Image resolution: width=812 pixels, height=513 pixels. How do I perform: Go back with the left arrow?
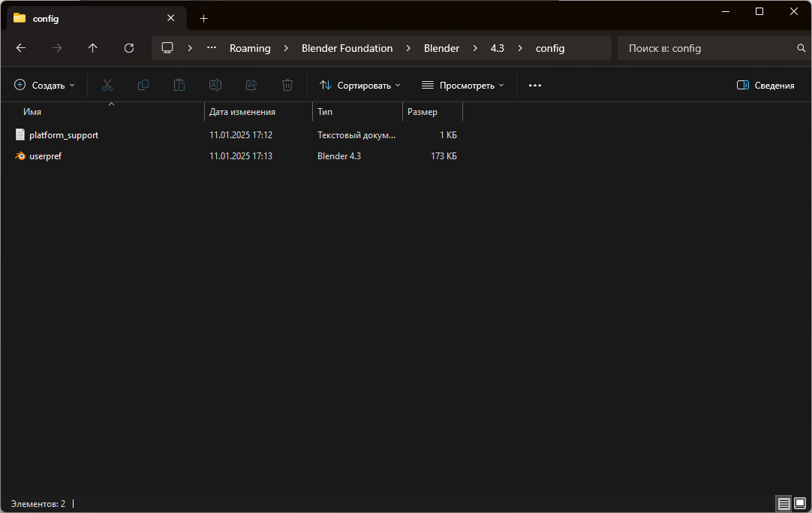(x=21, y=48)
